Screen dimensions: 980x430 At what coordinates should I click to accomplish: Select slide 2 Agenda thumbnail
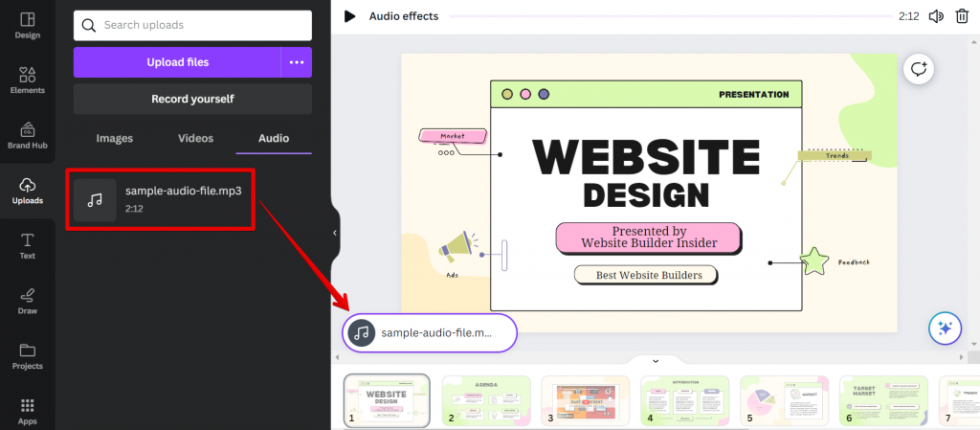coord(486,400)
